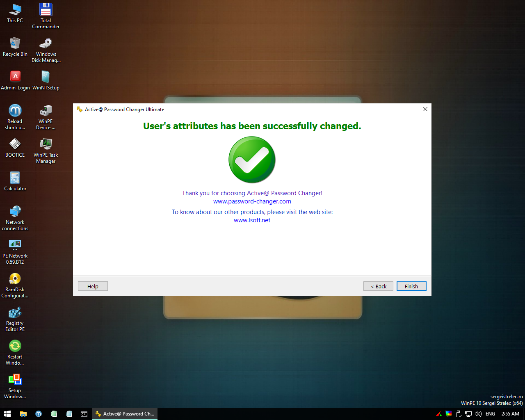The height and width of the screenshot is (420, 525).
Task: Switch input language via ENG indicator
Action: click(490, 414)
